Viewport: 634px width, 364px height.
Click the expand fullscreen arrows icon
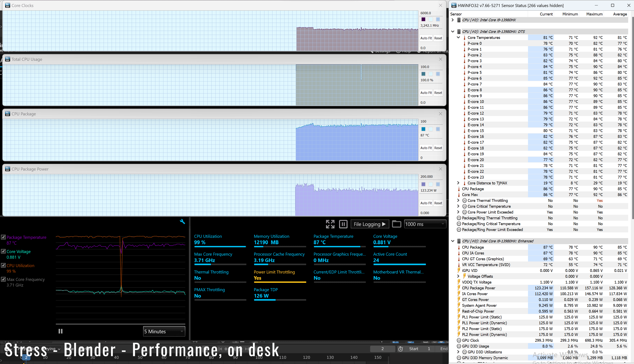point(330,224)
